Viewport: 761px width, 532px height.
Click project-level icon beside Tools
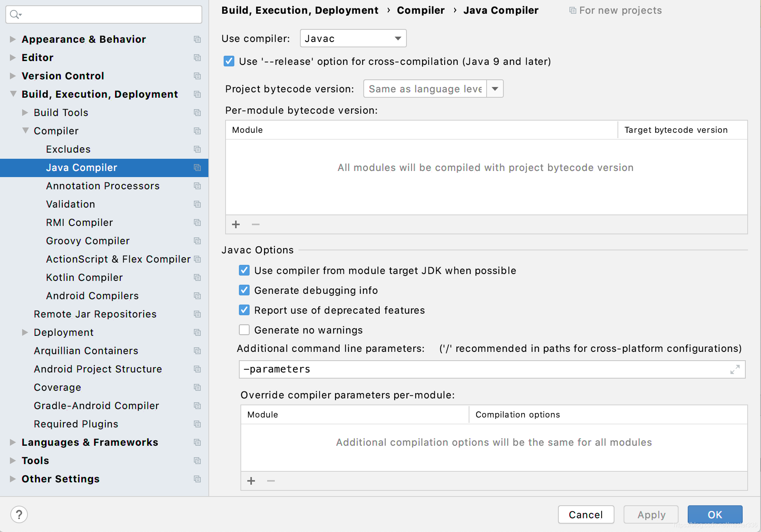click(x=197, y=461)
